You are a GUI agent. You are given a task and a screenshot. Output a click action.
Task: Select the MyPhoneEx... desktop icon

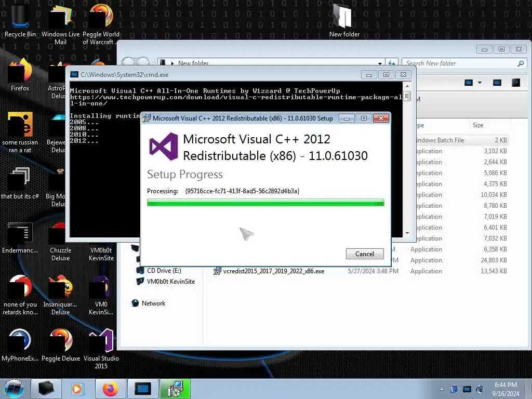pyautogui.click(x=20, y=344)
